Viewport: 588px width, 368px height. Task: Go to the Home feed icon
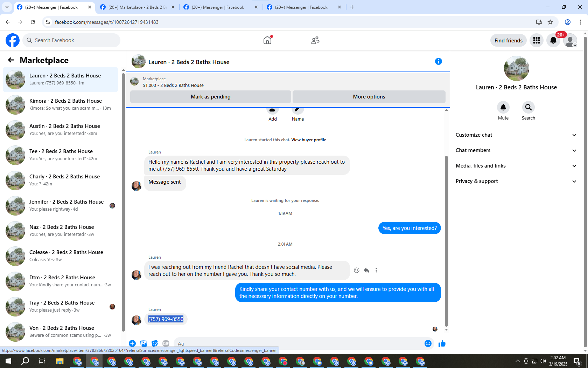click(267, 40)
